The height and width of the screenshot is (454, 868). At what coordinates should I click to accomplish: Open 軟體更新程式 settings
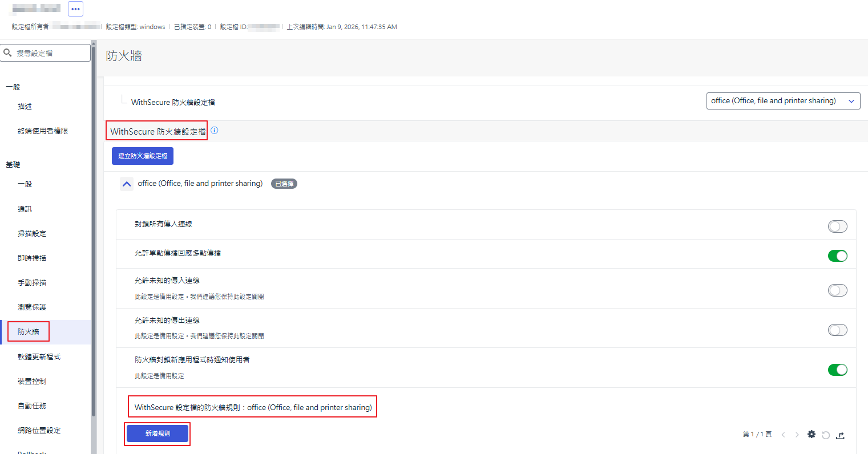pos(39,357)
